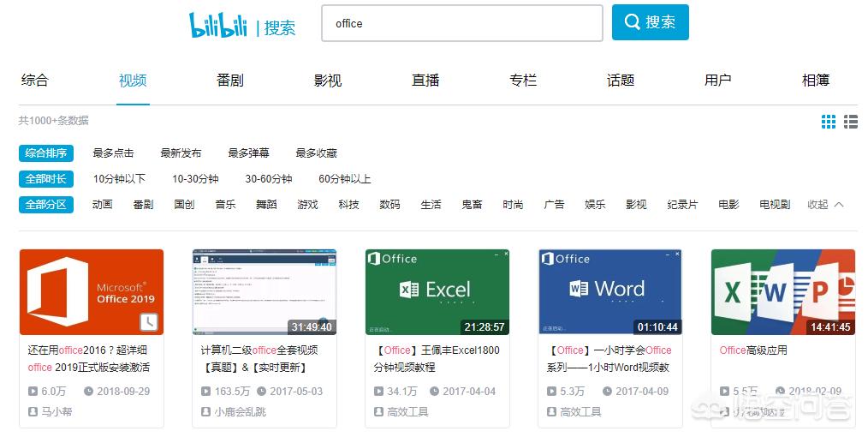This screenshot has width=868, height=437.
Task: Filter by 鬼畜 category
Action: click(473, 205)
